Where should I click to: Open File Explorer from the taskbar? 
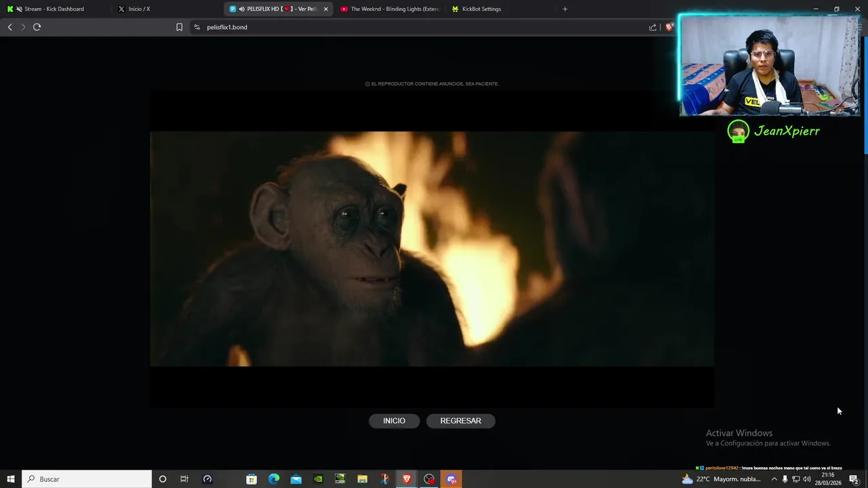(x=363, y=479)
